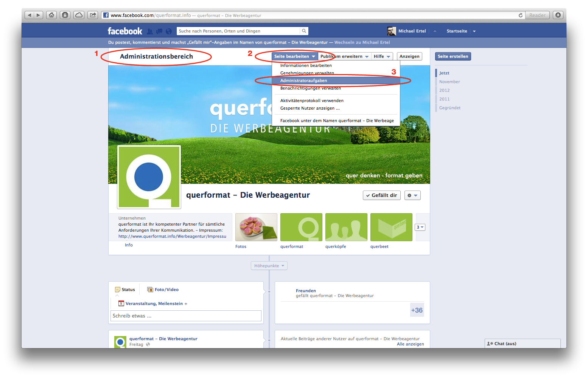Open 'querformat – Die Werbeagentur' post author link
The height and width of the screenshot is (378, 588).
point(163,339)
